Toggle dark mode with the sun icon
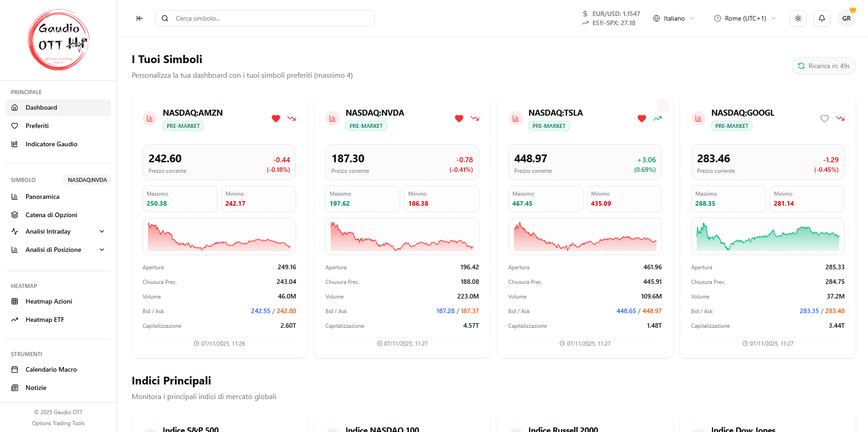Image resolution: width=868 pixels, height=432 pixels. (x=798, y=18)
